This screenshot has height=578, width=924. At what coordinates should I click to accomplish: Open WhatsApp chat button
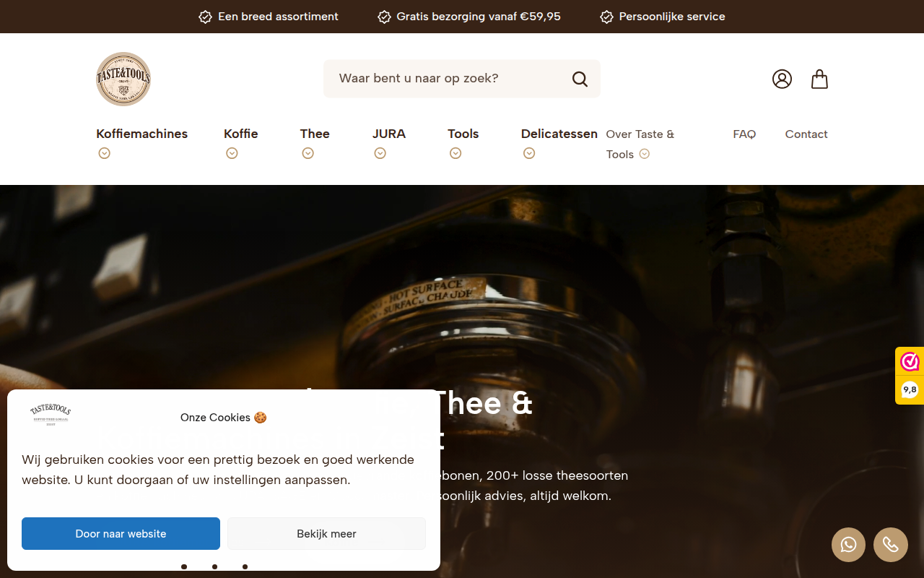848,545
